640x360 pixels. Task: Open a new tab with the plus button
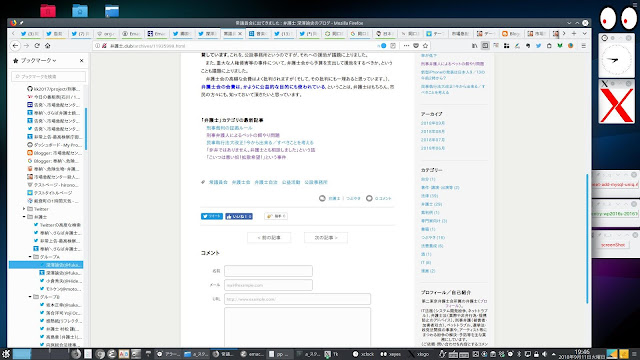pos(574,33)
